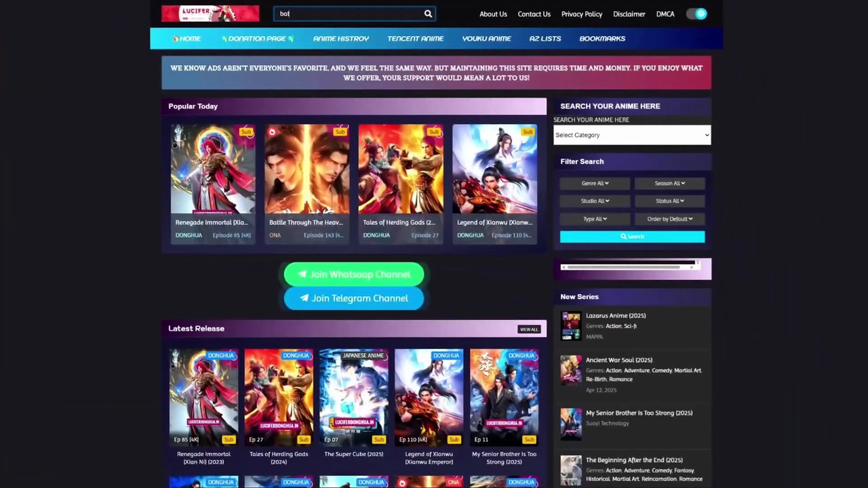Open My Senior Brother Is Too Strong Ep 11 poster
868x488 pixels.
point(504,397)
